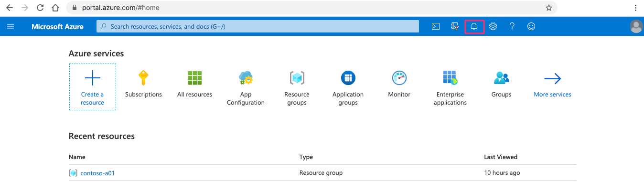The image size is (644, 182).
Task: Open Enterprise applications icon
Action: [451, 78]
